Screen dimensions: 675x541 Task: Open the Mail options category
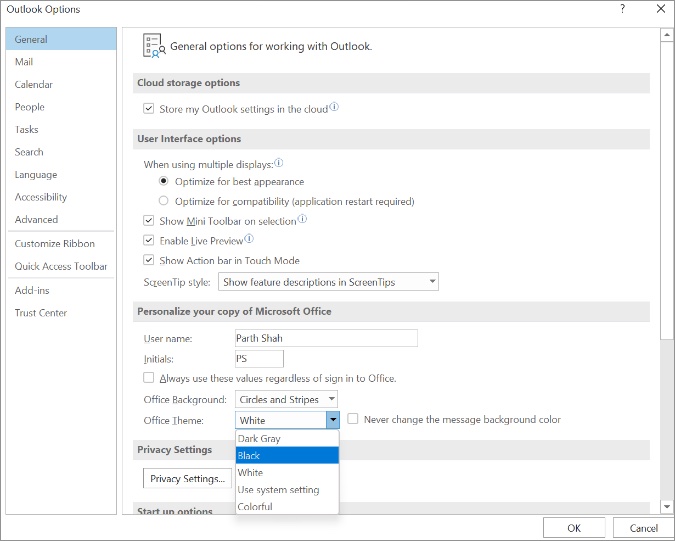[x=61, y=62]
